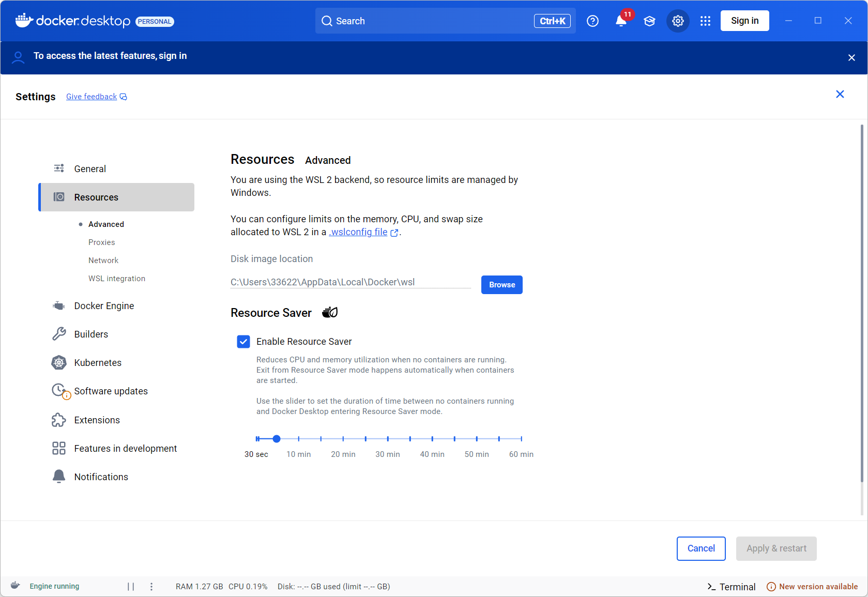Viewport: 868px width, 597px height.
Task: Click the Features in development grid icon
Action: (x=59, y=448)
